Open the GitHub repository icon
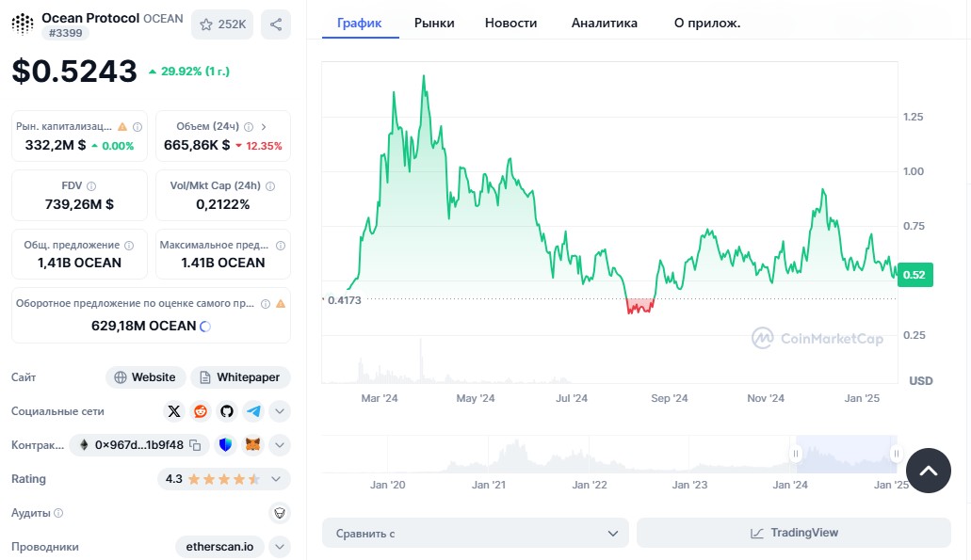Viewport: 971px width, 560px height. (x=227, y=411)
